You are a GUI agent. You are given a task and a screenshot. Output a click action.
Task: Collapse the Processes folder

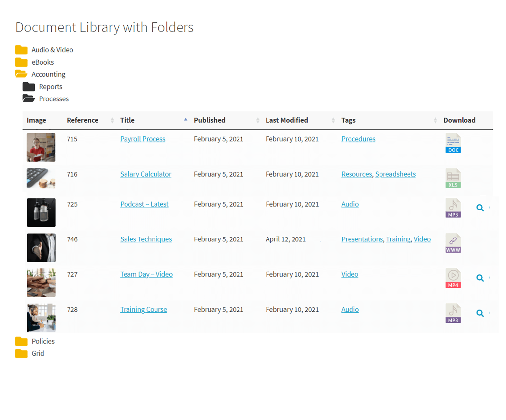(53, 98)
